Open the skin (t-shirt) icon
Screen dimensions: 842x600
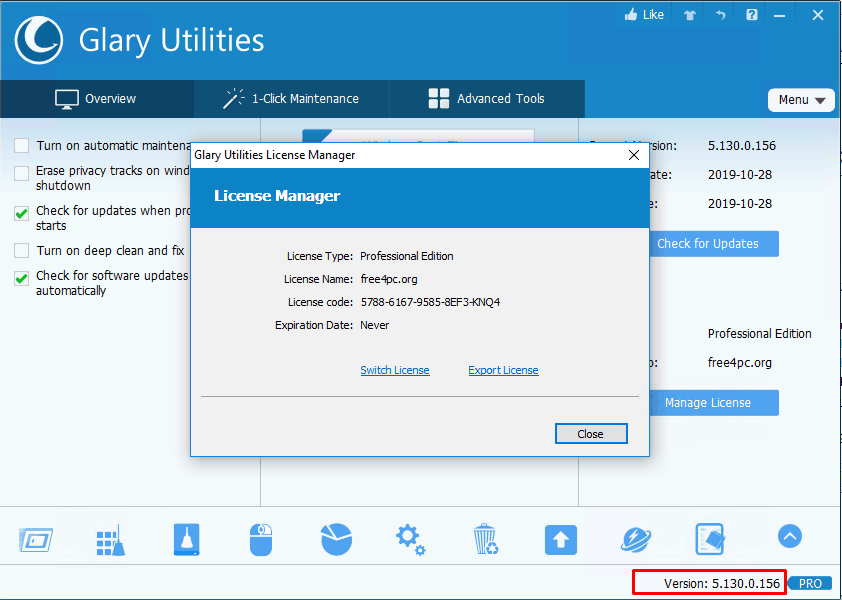(x=689, y=15)
